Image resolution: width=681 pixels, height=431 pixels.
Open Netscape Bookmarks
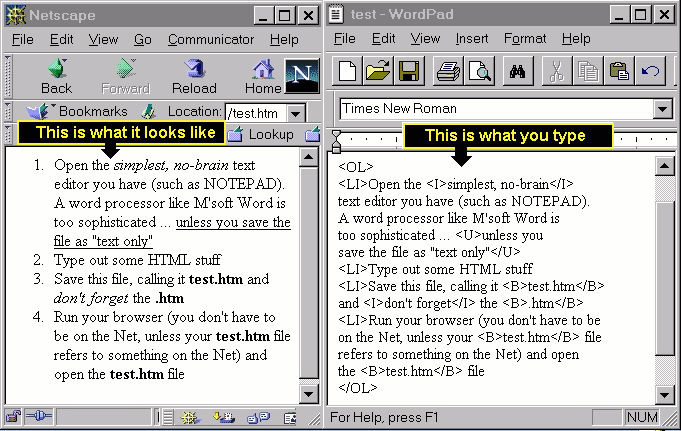click(77, 112)
